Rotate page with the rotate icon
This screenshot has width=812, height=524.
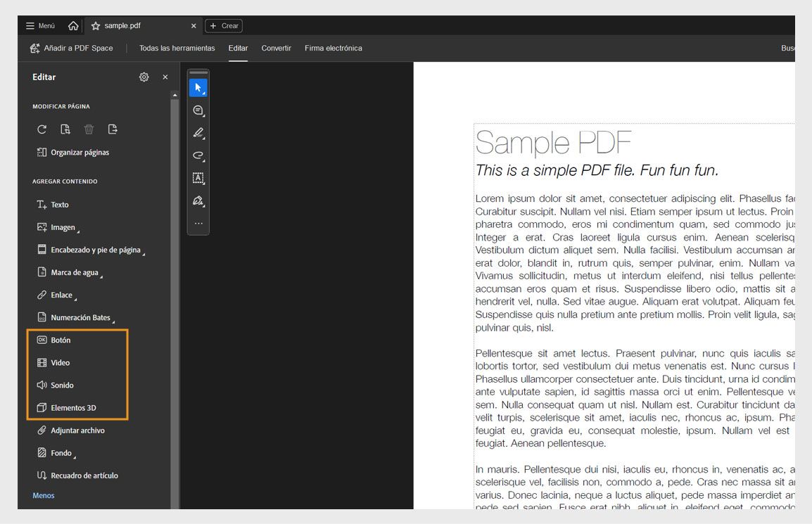[42, 129]
